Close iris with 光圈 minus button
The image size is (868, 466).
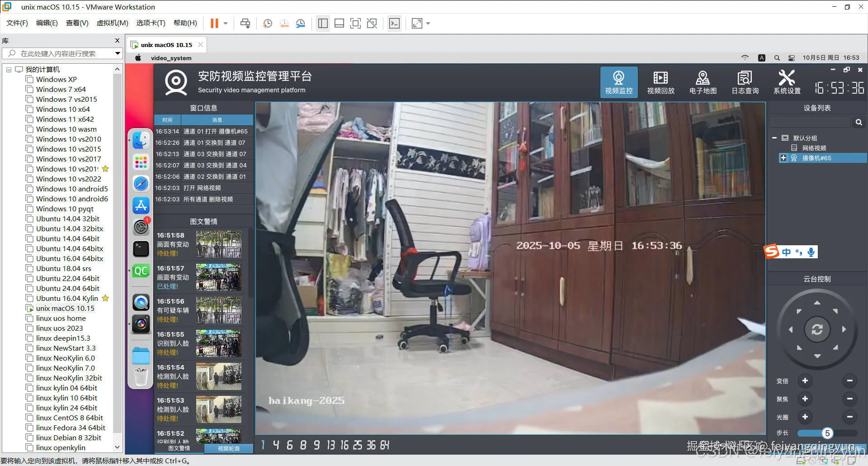[849, 417]
